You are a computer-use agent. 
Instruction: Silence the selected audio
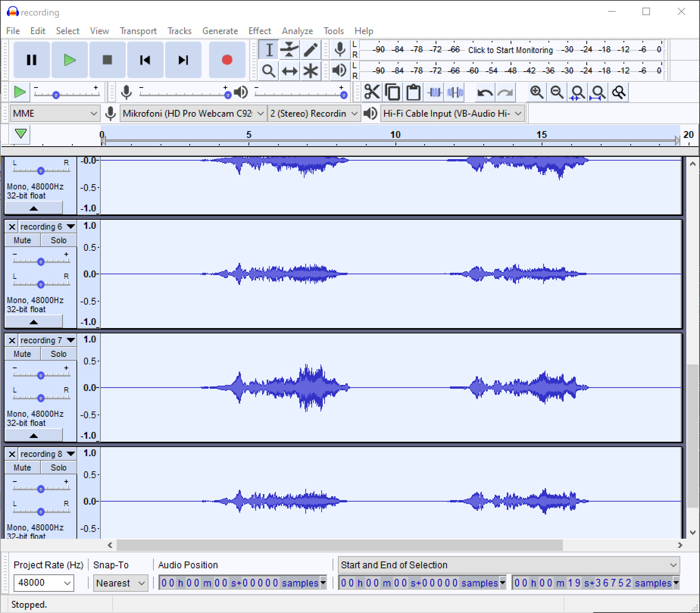click(x=455, y=92)
